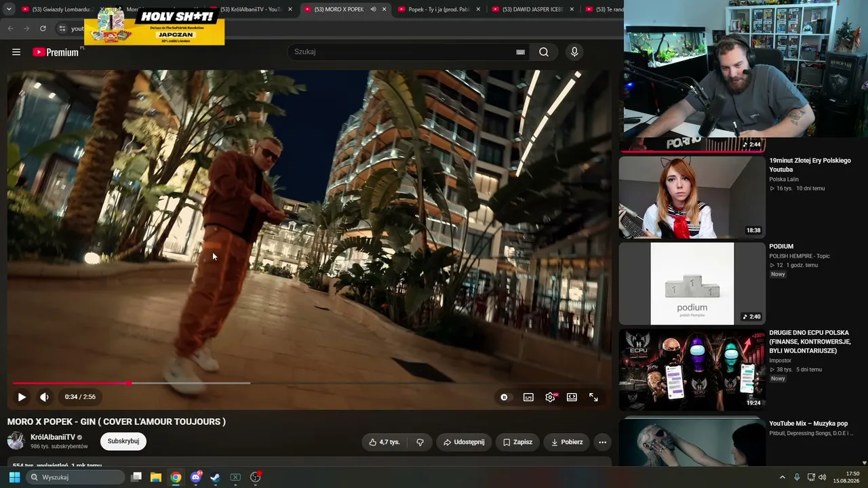Open the PODIUM video title
Screen dimensions: 868x488
pos(781,247)
